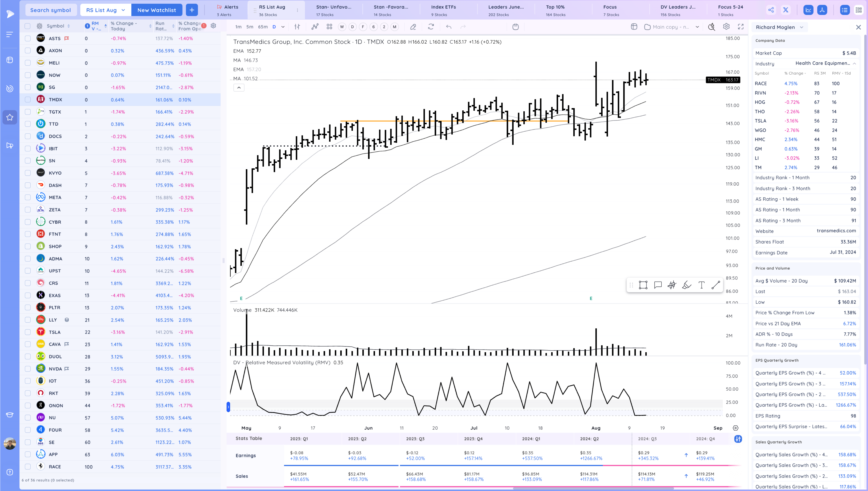The height and width of the screenshot is (491, 868).
Task: Toggle fullscreen chart view
Action: click(741, 27)
